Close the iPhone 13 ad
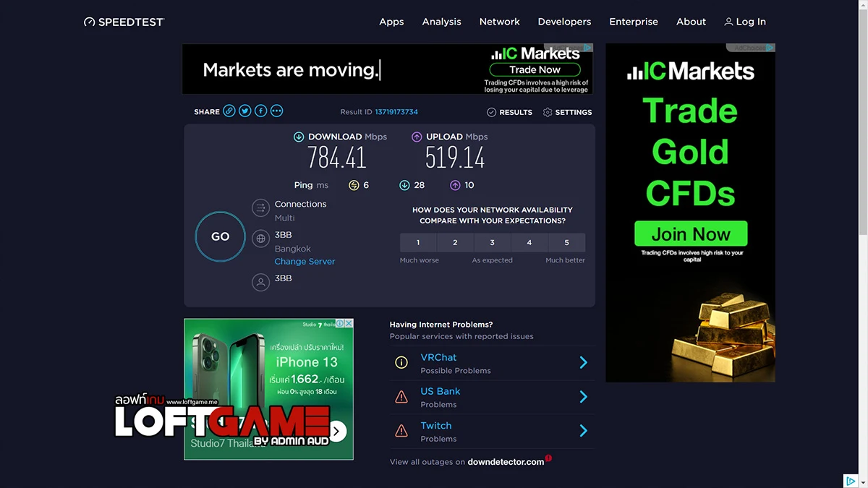Screen dimensions: 868x488 coord(349,323)
